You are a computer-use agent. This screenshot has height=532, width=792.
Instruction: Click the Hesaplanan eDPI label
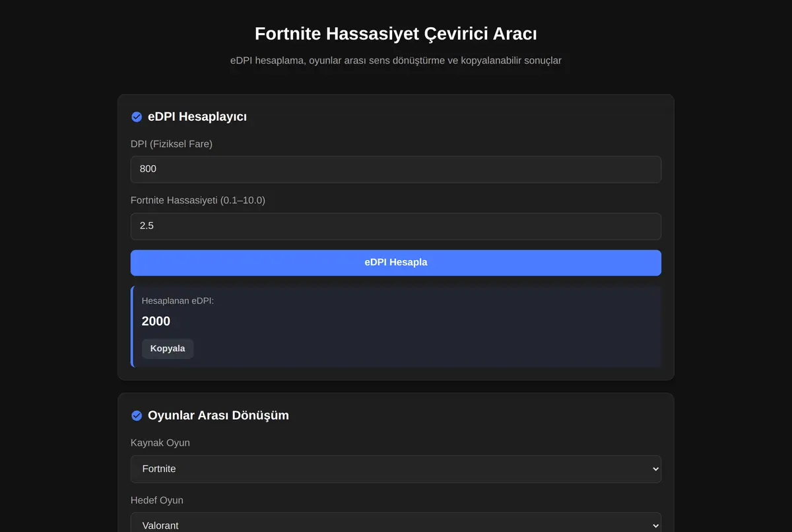(178, 301)
